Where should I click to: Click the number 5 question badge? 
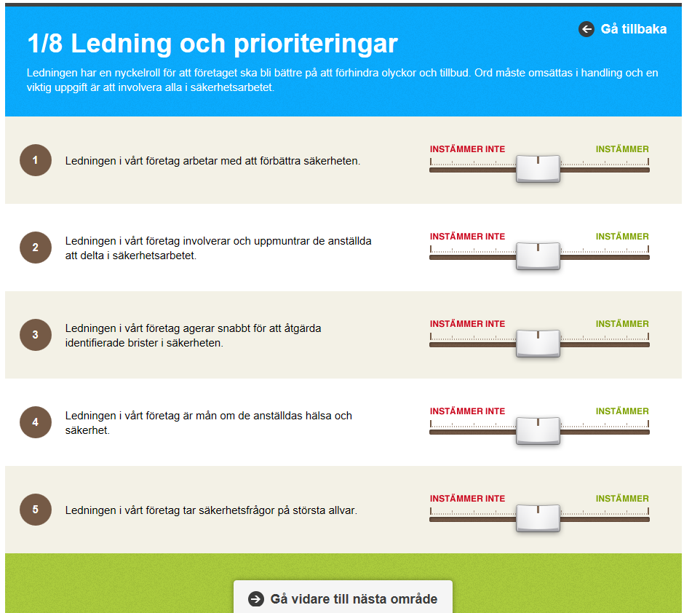click(35, 510)
